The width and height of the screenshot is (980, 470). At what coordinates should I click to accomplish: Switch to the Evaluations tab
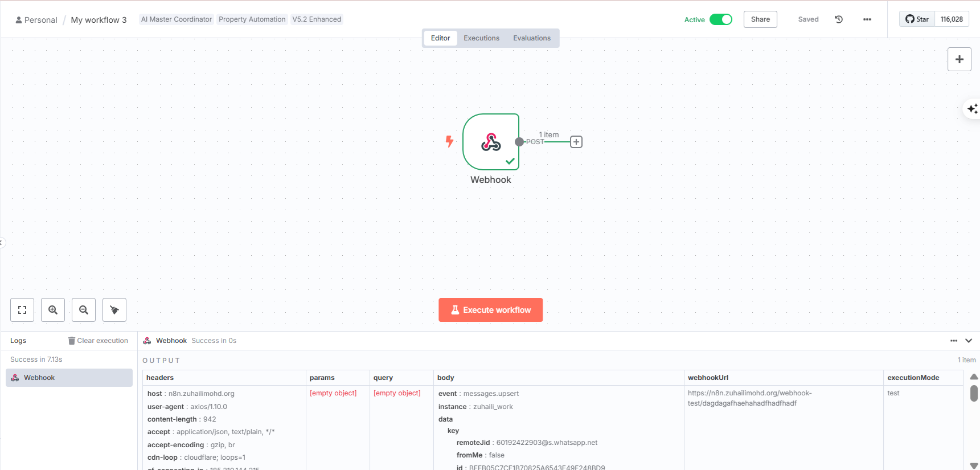click(532, 38)
